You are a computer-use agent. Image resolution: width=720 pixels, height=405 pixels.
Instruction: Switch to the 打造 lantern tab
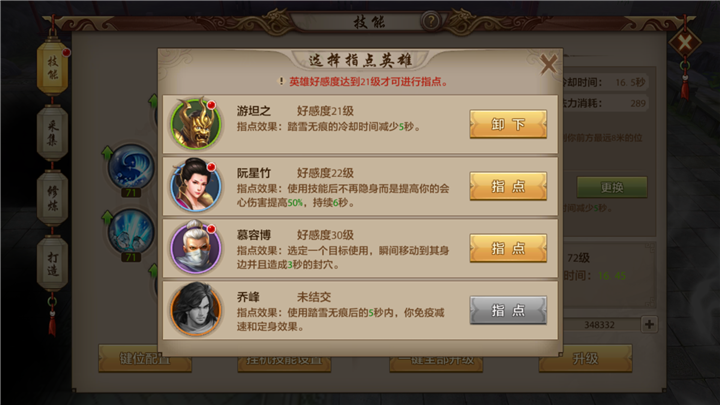[x=53, y=264]
